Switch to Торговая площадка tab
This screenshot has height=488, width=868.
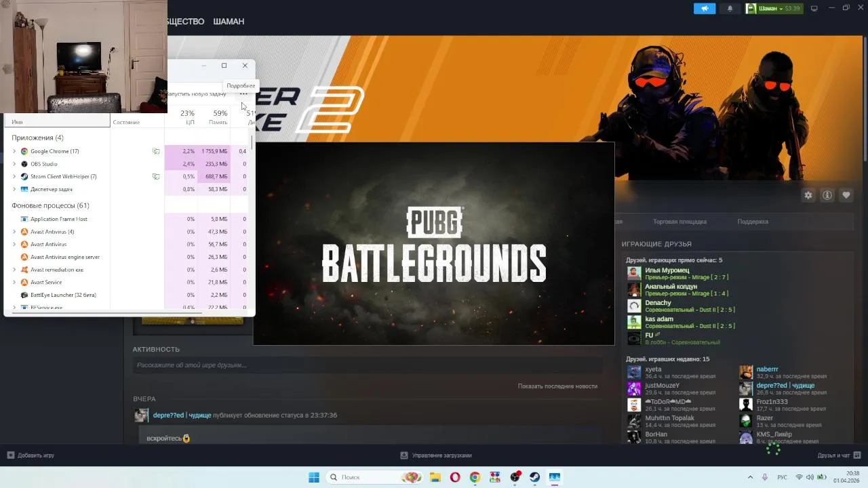pyautogui.click(x=679, y=222)
